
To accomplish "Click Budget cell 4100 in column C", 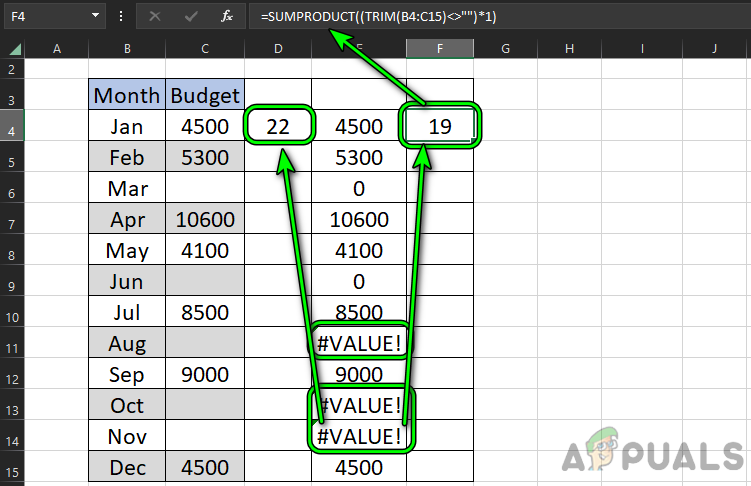I will click(x=205, y=250).
